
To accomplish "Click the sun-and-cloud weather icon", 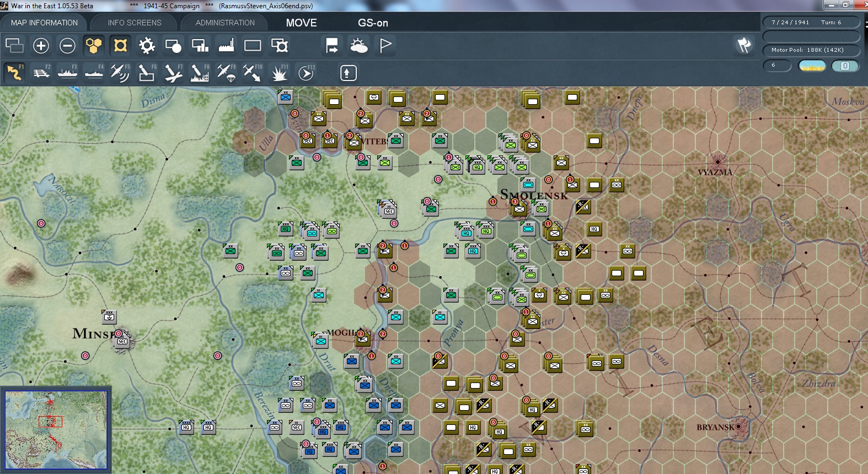I will click(x=358, y=45).
